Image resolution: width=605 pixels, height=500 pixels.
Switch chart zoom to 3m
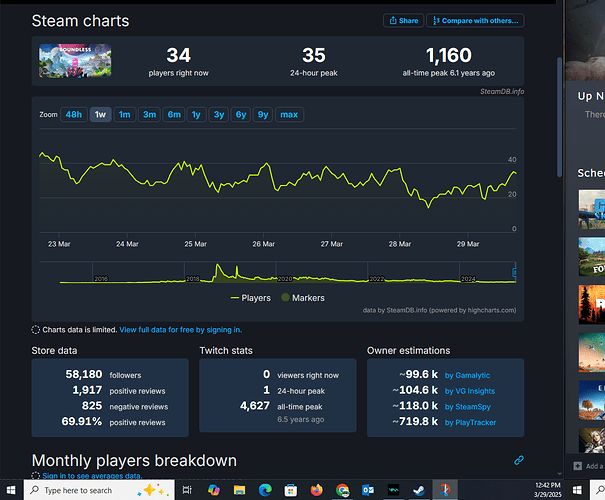[x=149, y=115]
